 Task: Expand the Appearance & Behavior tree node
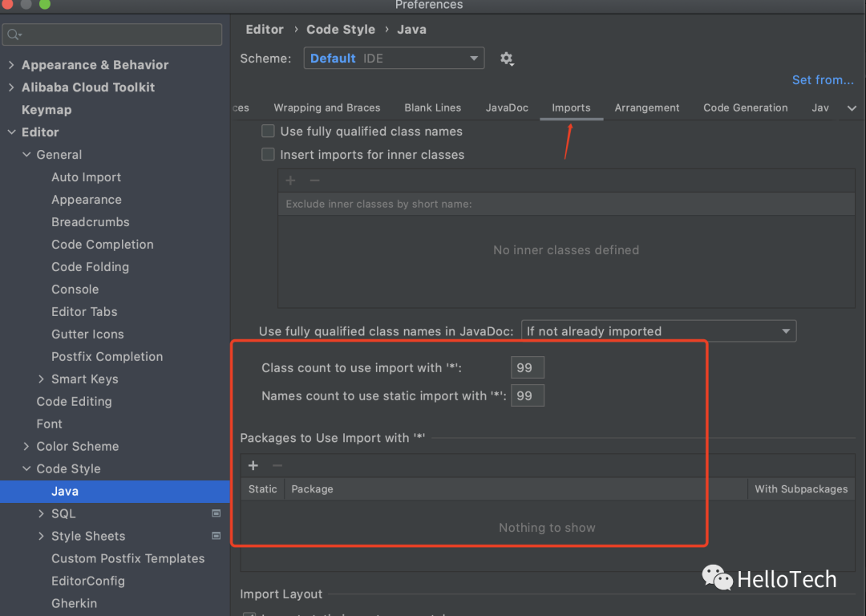(x=11, y=65)
